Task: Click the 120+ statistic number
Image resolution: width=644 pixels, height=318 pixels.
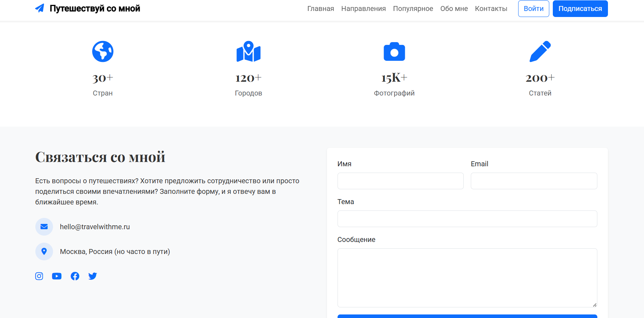Action: tap(248, 78)
